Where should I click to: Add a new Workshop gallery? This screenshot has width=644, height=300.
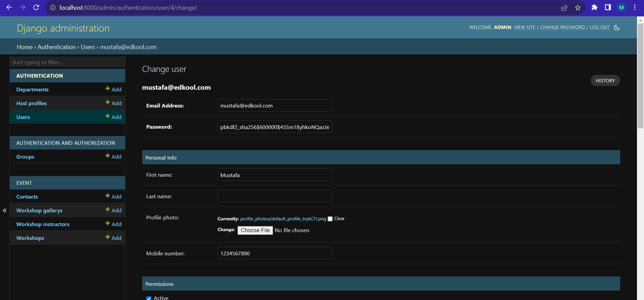(113, 210)
